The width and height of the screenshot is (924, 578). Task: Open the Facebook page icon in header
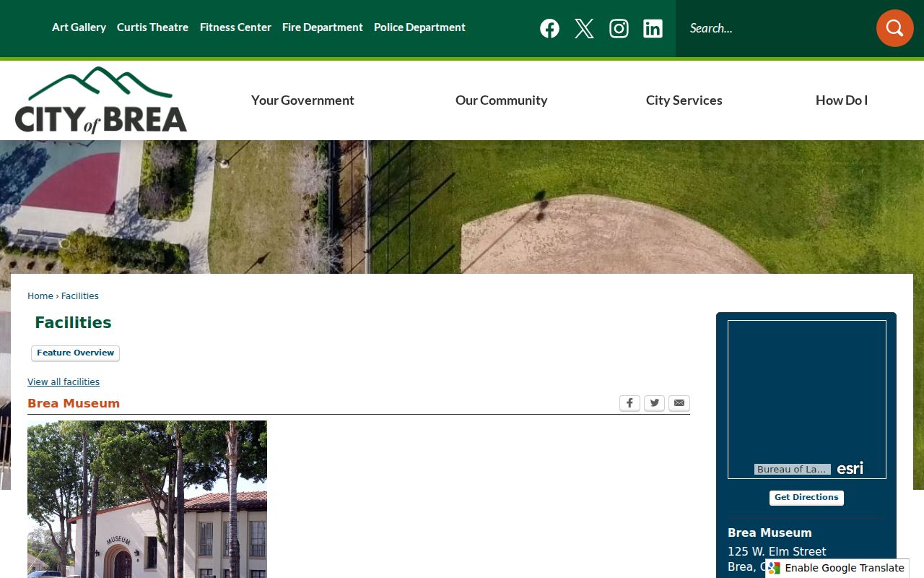(549, 28)
